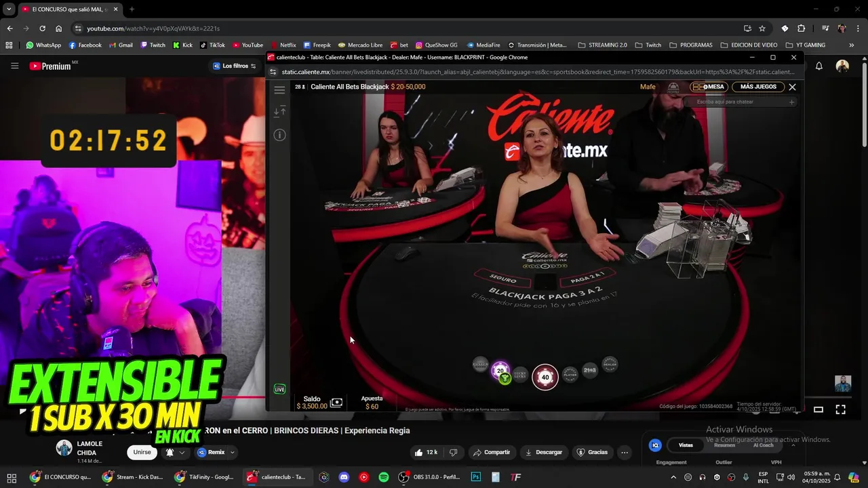Click the +MESA button

point(709,87)
